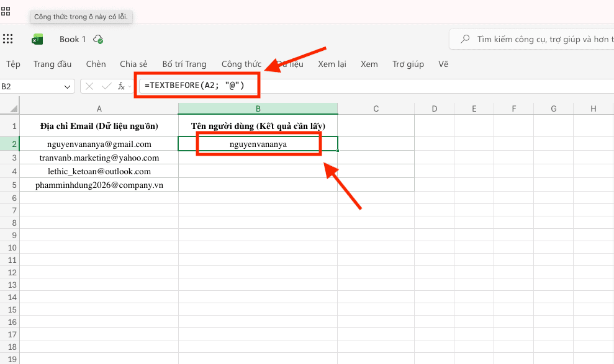The height and width of the screenshot is (364, 614).
Task: Select cell 'Tên người dùng (Kết quả cần lấy)'
Action: pyautogui.click(x=258, y=126)
